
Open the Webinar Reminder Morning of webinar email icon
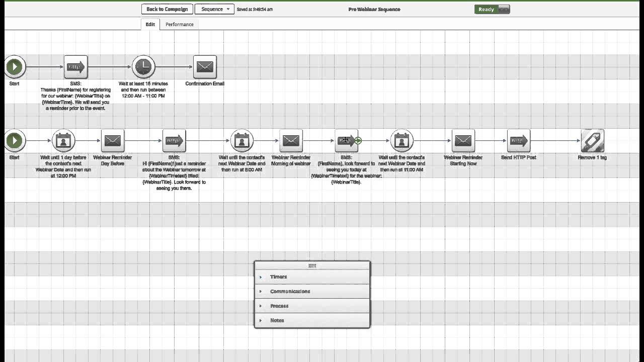[x=291, y=140]
